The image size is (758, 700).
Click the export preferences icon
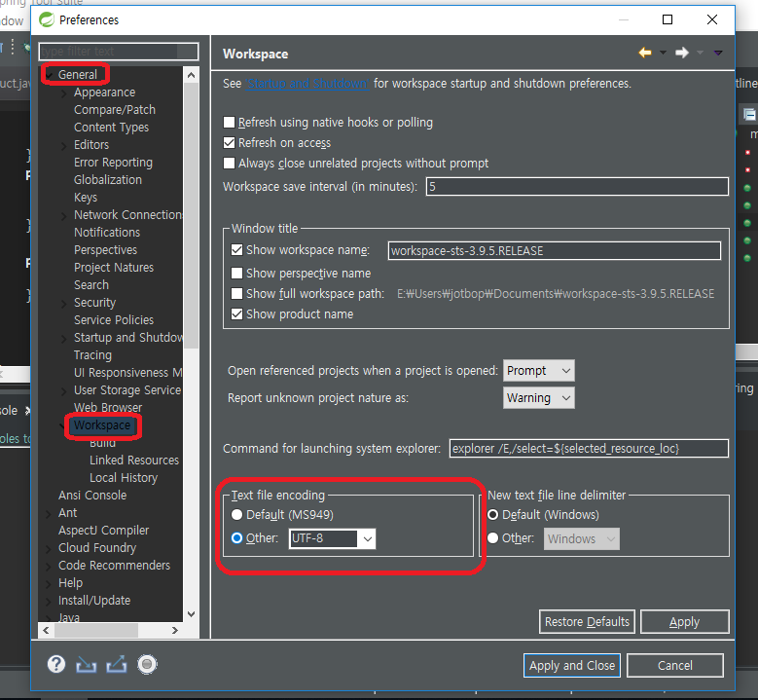(117, 665)
